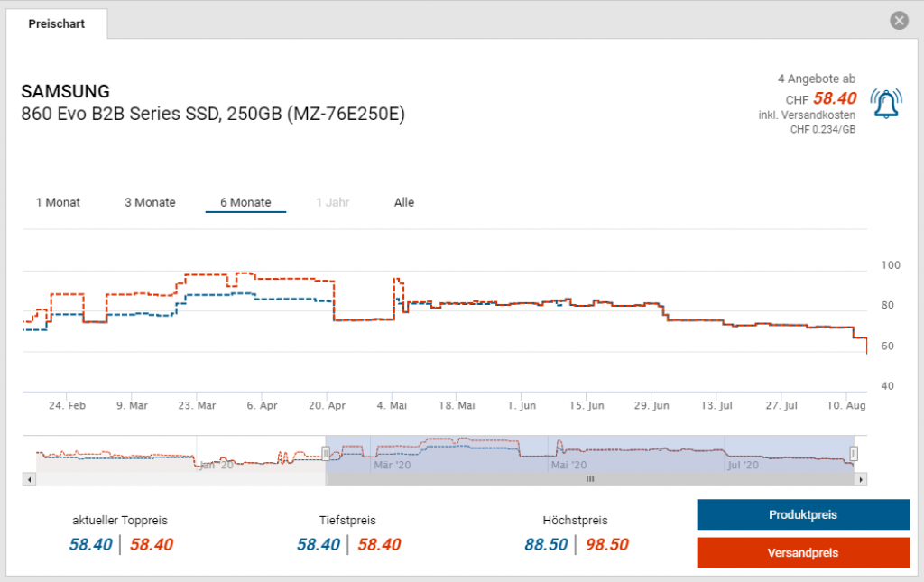Click the 860 Evo B2B product title
924x582 pixels.
pyautogui.click(x=213, y=114)
